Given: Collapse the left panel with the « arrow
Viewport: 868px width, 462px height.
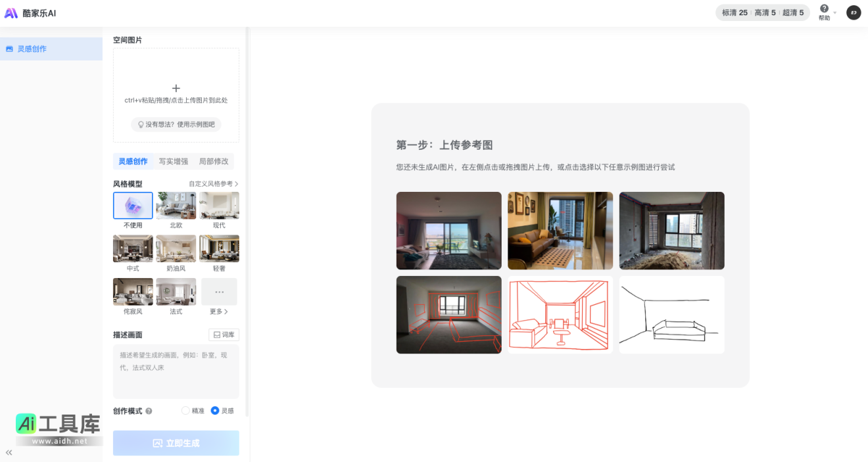Looking at the screenshot, I should click(x=9, y=452).
